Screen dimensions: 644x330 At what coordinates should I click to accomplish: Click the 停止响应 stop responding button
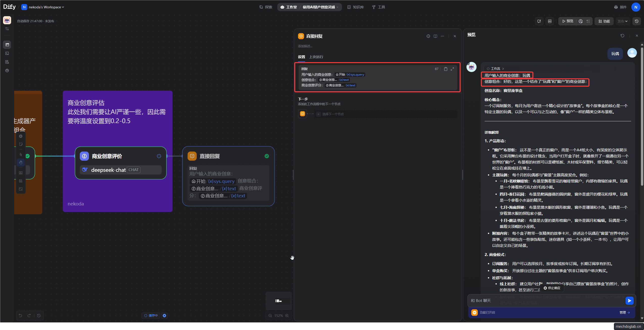coord(552,288)
